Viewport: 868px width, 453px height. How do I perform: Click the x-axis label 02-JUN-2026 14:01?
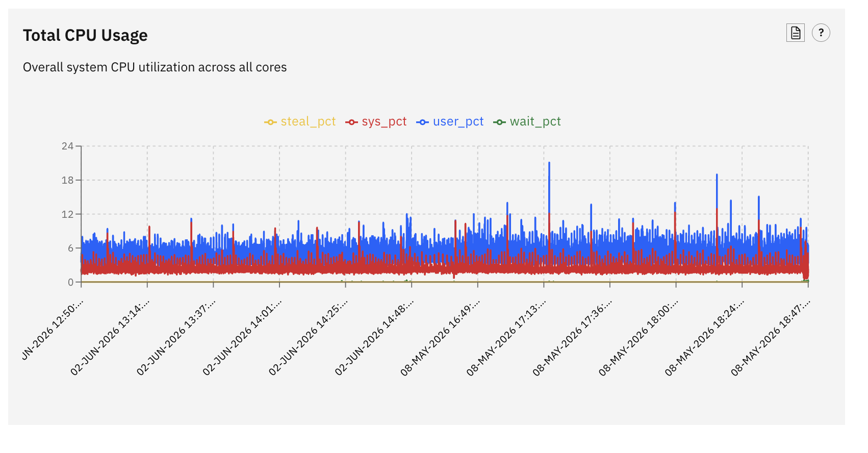[x=242, y=337]
